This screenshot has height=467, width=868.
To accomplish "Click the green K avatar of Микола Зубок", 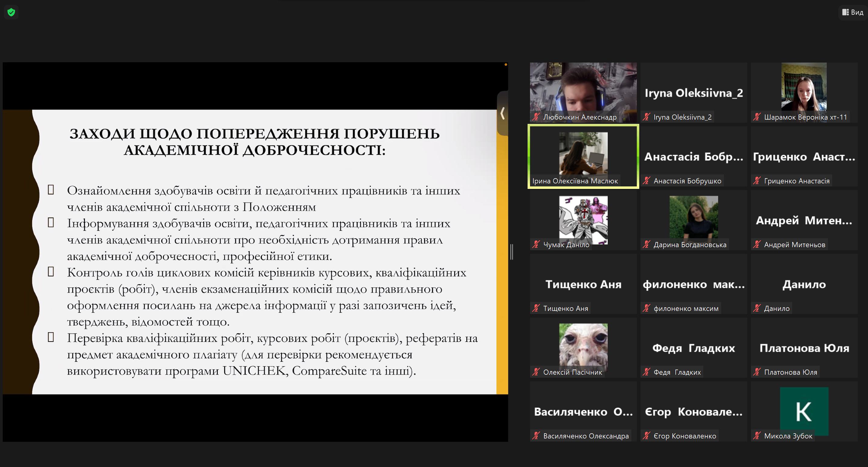I will pos(804,411).
